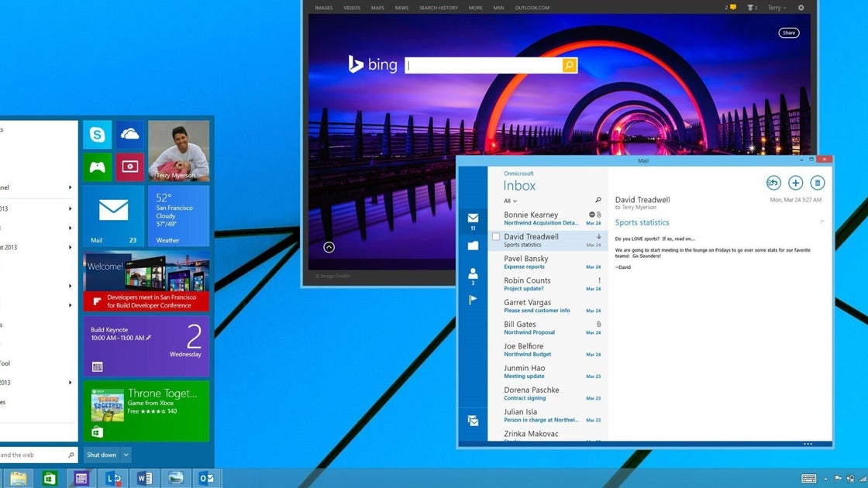Follow the MSN link in Bing
The image size is (868, 488).
499,8
